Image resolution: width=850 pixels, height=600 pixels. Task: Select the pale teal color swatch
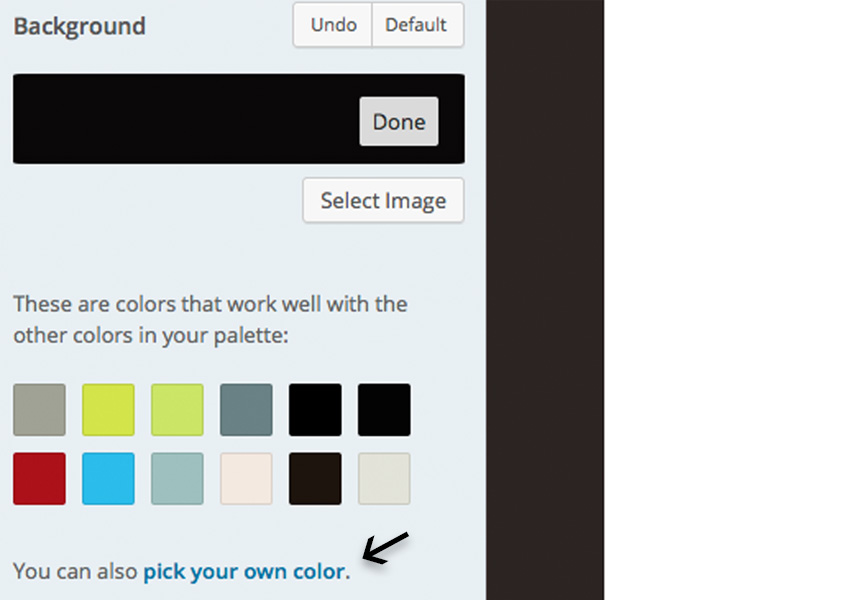click(x=176, y=478)
